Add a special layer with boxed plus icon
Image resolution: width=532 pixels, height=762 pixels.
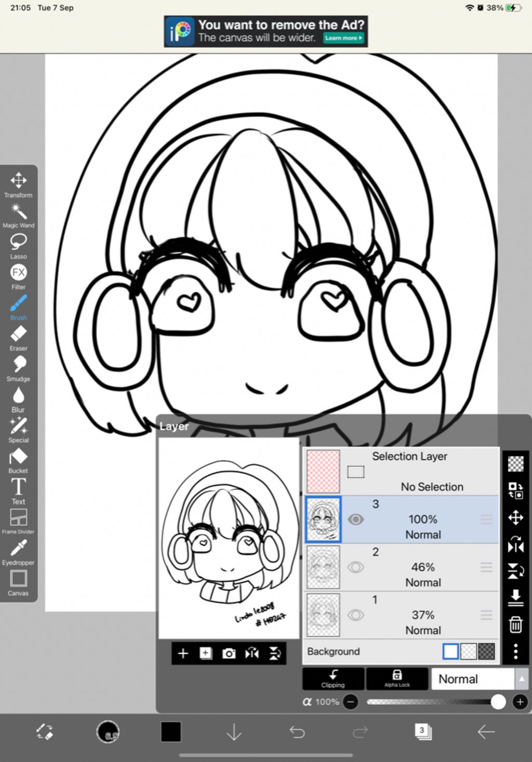206,653
